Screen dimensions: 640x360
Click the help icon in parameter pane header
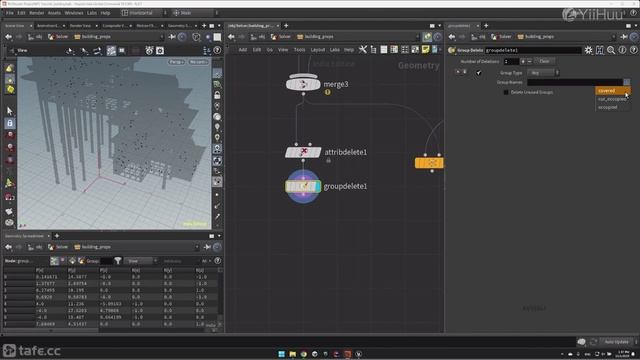tap(633, 50)
